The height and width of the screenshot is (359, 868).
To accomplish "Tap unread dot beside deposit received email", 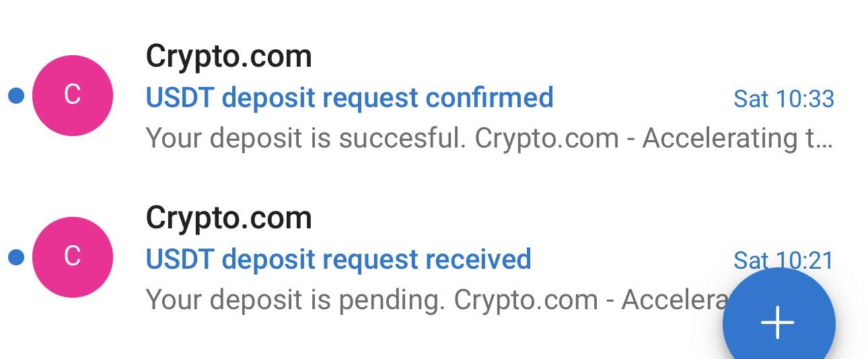I will tap(16, 257).
